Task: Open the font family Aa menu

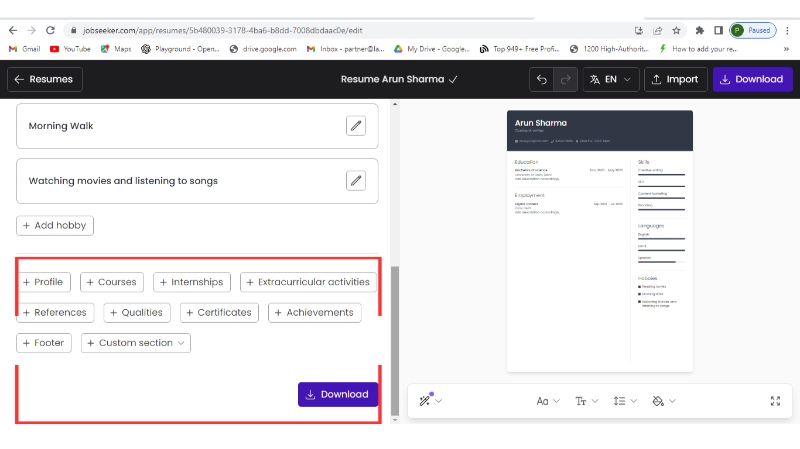Action: point(547,401)
